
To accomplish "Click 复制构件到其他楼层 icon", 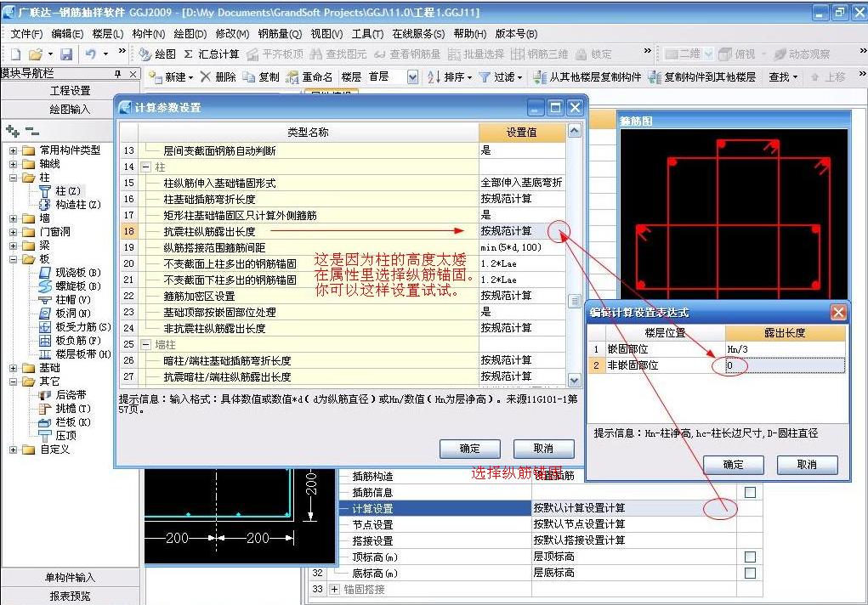I will click(x=702, y=77).
